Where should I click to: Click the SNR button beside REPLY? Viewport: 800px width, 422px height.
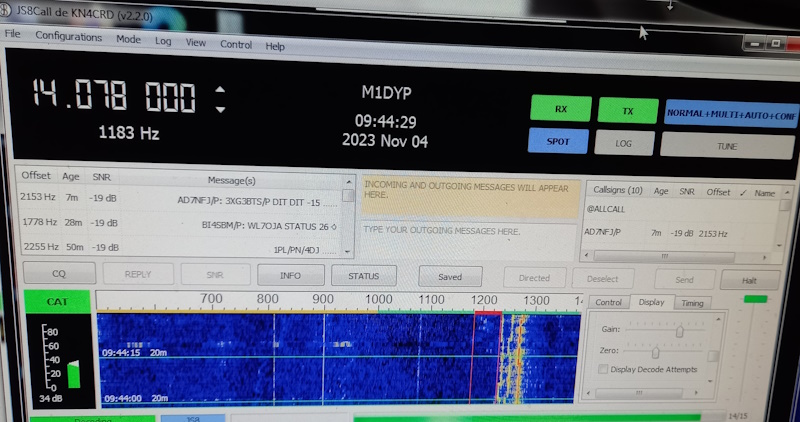pos(215,275)
